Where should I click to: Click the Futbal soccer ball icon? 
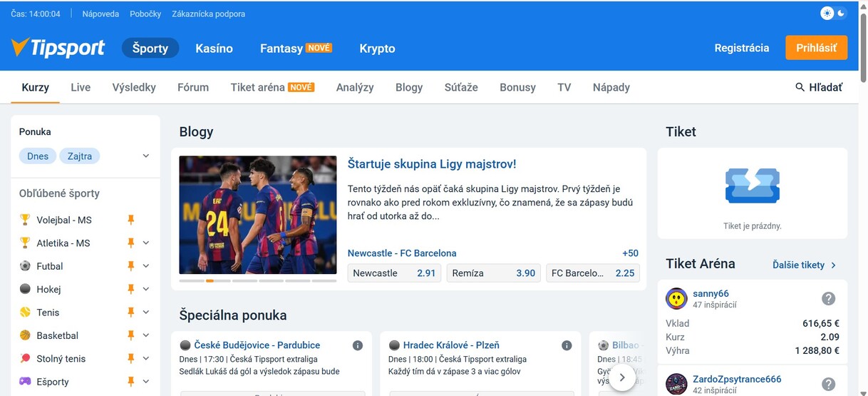tap(25, 266)
